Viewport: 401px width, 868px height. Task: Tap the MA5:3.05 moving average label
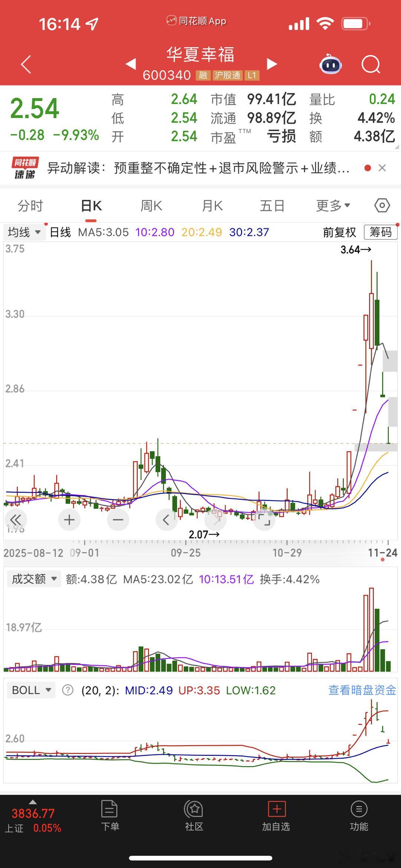[x=103, y=232]
